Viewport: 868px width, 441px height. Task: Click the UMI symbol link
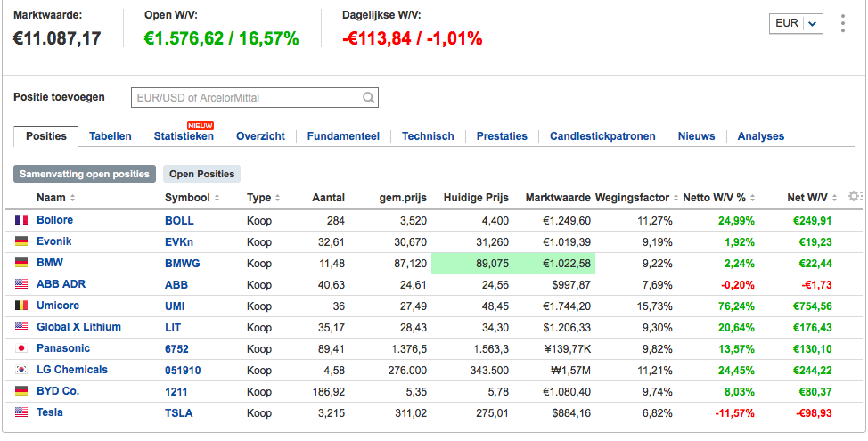[x=175, y=306]
